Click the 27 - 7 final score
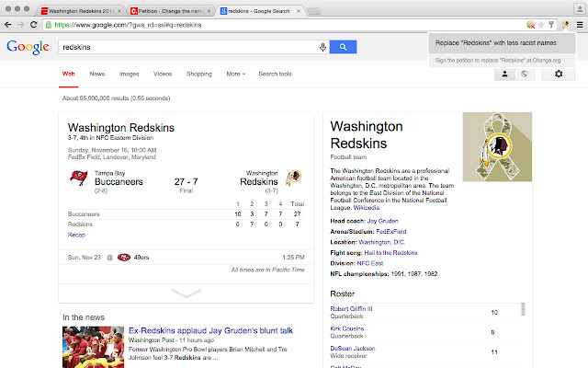The image size is (588, 368). tap(186, 182)
